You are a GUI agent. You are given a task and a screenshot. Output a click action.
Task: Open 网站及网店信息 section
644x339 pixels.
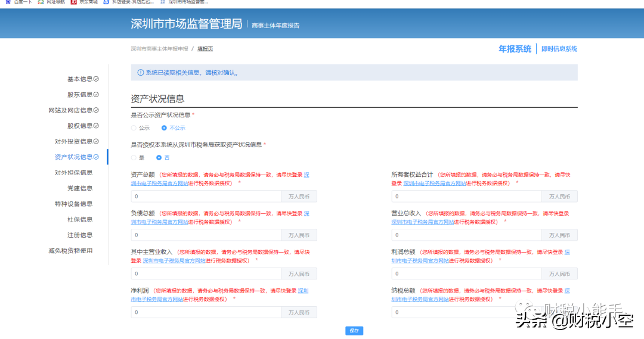(70, 110)
